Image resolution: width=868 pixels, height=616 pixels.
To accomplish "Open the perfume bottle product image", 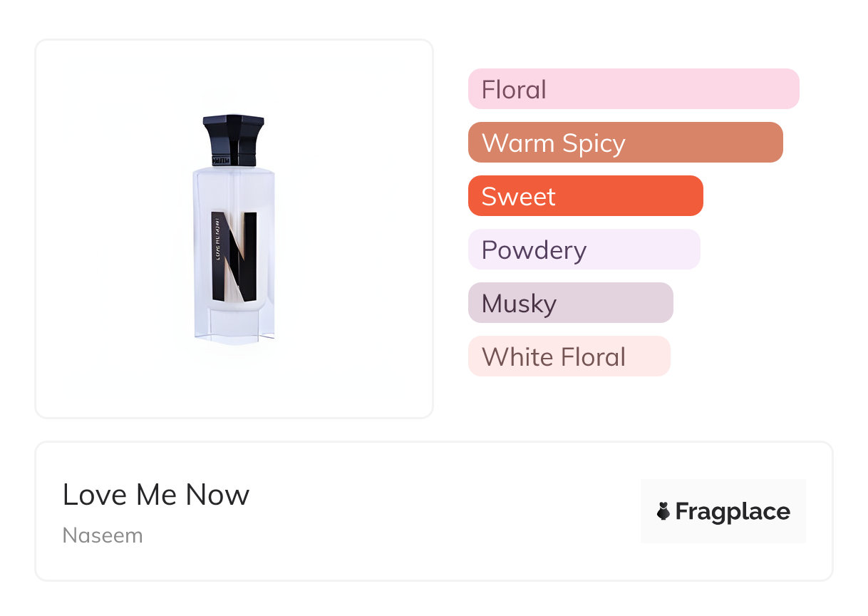I will [234, 228].
